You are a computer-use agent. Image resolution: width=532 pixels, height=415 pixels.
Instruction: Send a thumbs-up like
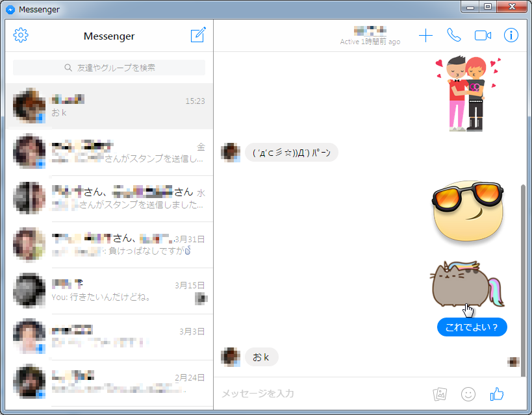coord(496,394)
